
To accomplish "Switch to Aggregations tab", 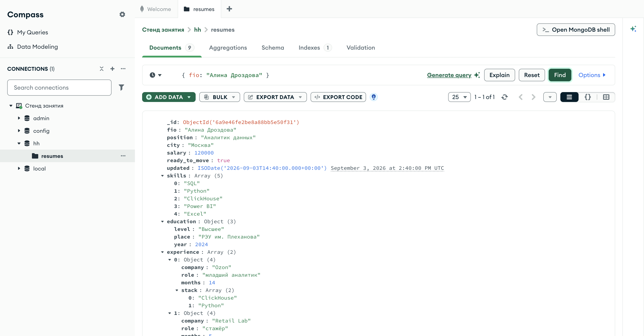I will 228,48.
